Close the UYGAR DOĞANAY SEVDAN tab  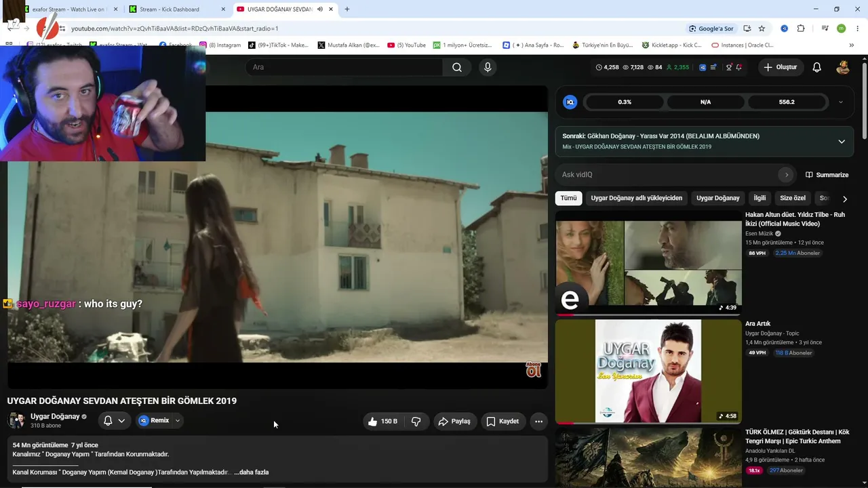[x=330, y=9]
